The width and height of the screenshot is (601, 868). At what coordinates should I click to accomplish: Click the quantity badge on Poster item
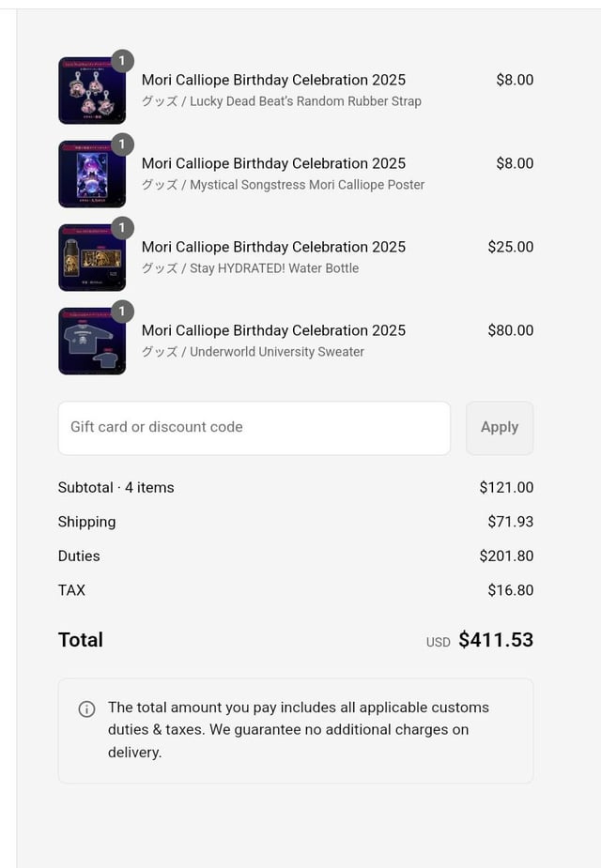122,145
